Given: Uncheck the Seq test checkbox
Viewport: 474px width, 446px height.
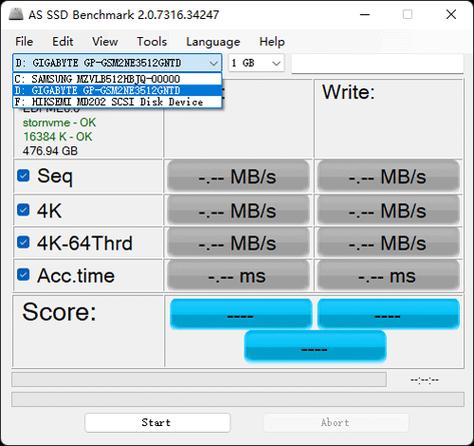Looking at the screenshot, I should 23,176.
